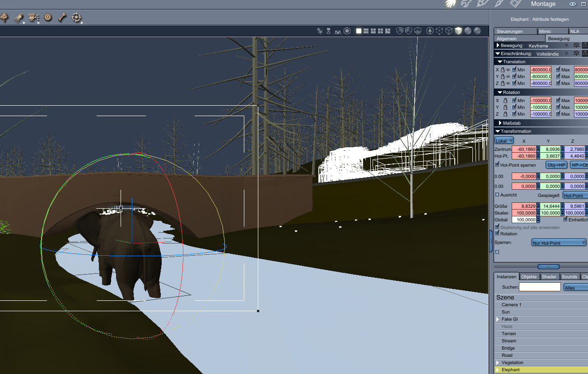Select the Bridge instance
This screenshot has height=374, width=588.
pyautogui.click(x=541, y=348)
